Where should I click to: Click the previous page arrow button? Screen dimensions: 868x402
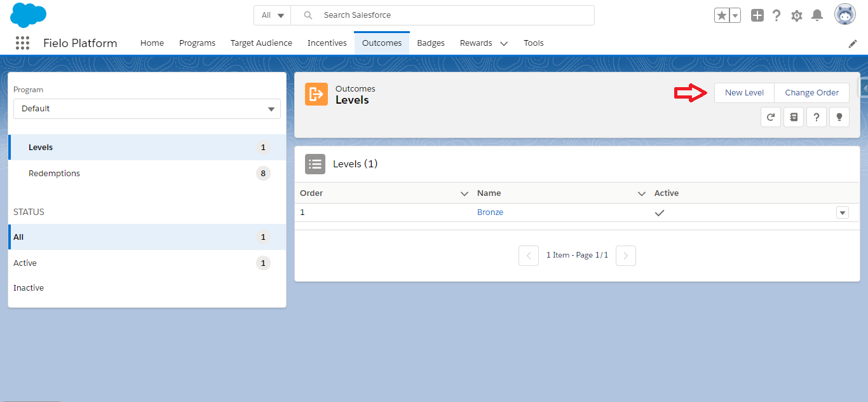[529, 256]
